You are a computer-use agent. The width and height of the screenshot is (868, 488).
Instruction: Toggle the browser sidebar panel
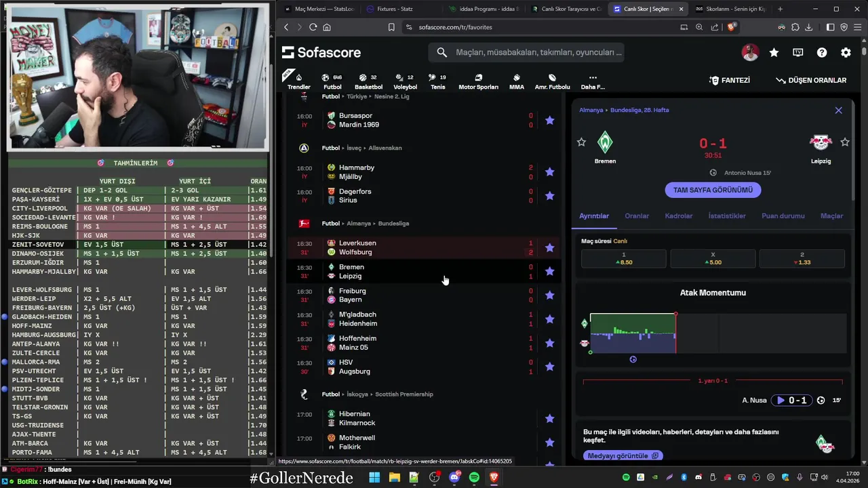click(x=830, y=27)
